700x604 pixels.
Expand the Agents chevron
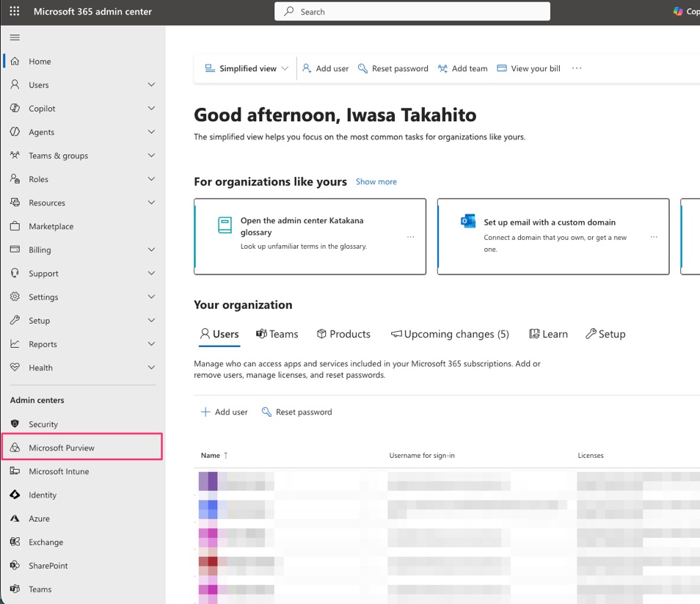click(x=151, y=131)
